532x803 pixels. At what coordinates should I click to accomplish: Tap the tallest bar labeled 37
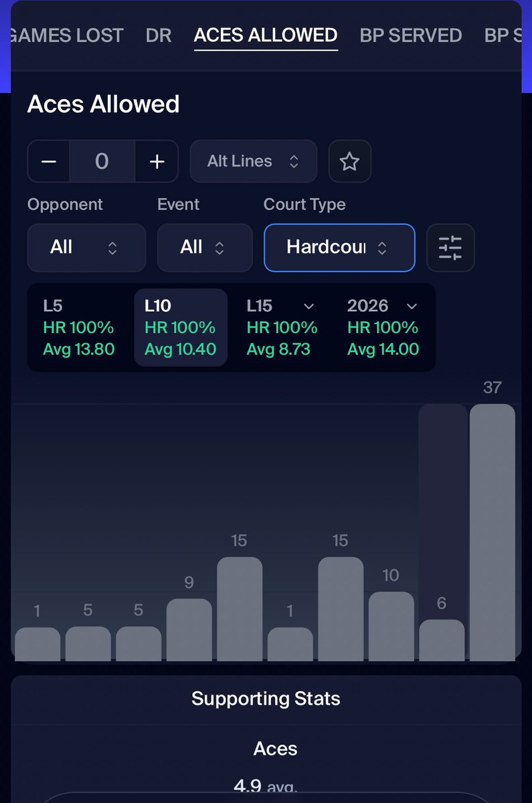point(493,532)
